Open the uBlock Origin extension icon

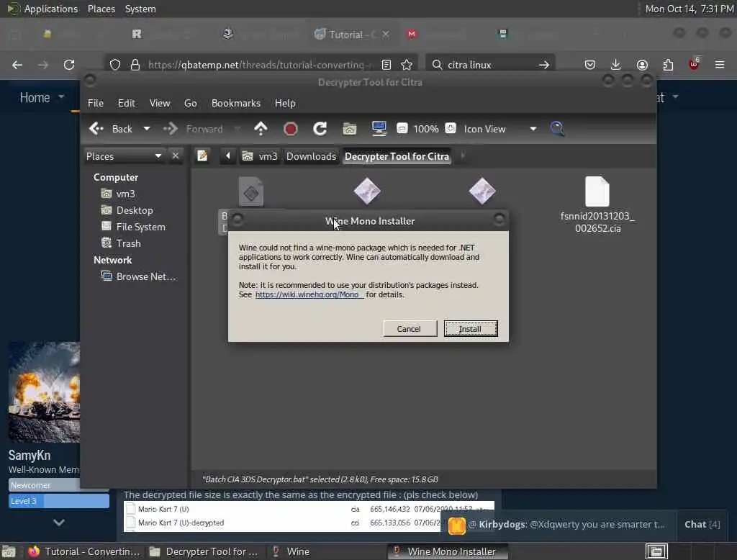(x=694, y=64)
